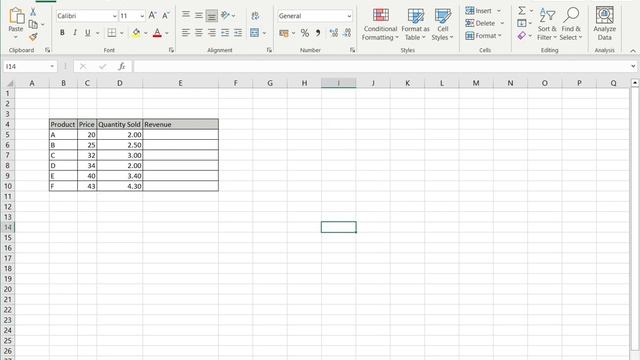The width and height of the screenshot is (640, 360).
Task: Cut selection with the scissors icon
Action: click(33, 12)
